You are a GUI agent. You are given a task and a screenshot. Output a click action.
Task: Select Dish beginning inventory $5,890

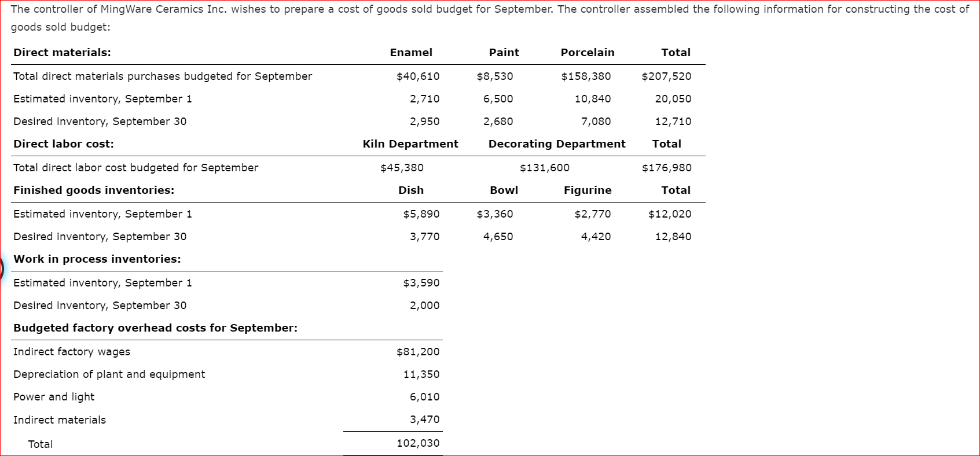[421, 214]
